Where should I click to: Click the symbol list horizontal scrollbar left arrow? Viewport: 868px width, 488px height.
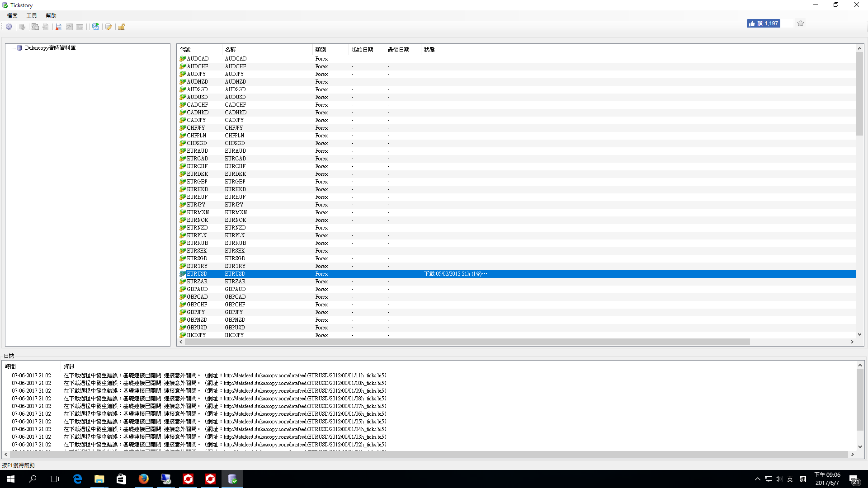[181, 342]
